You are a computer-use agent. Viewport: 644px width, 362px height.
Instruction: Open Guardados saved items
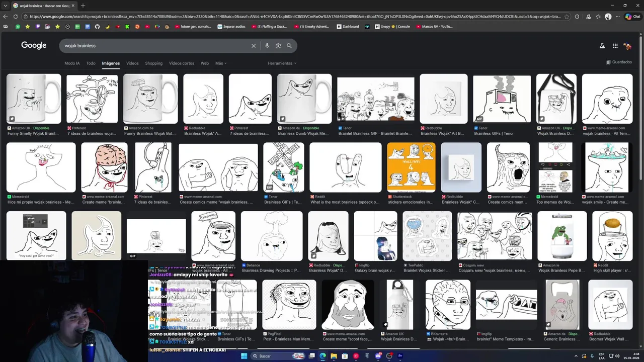point(619,62)
